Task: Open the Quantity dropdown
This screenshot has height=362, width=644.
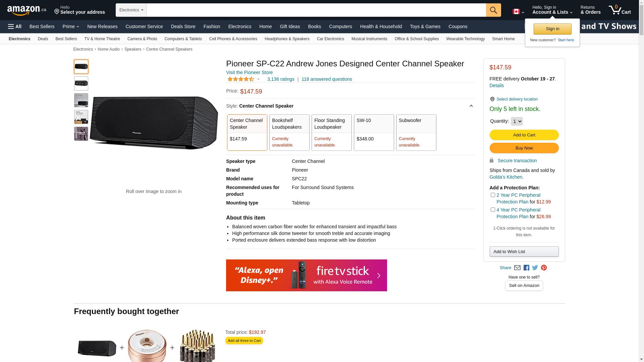Action: (517, 121)
